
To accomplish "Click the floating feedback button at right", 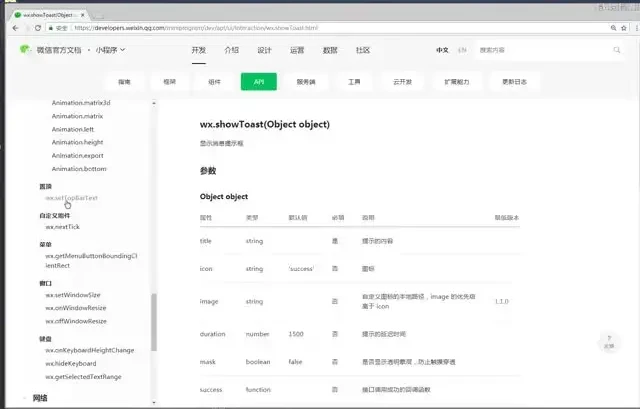I will (609, 342).
